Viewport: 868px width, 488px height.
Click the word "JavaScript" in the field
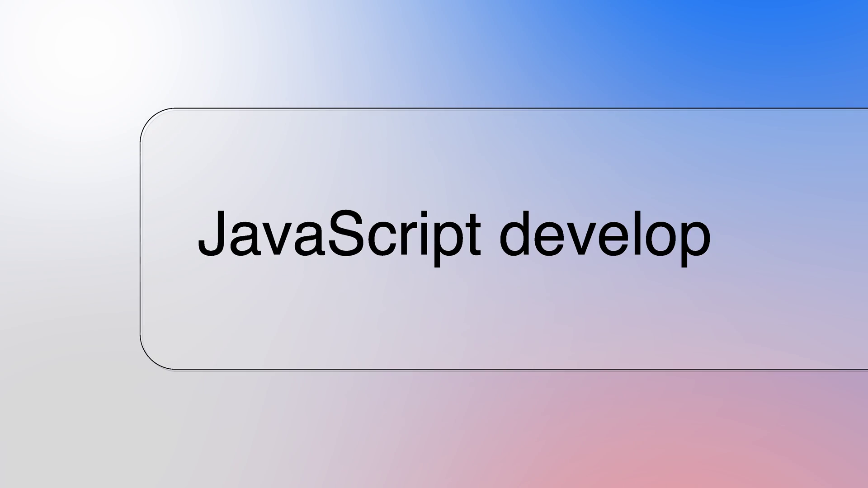(x=339, y=234)
